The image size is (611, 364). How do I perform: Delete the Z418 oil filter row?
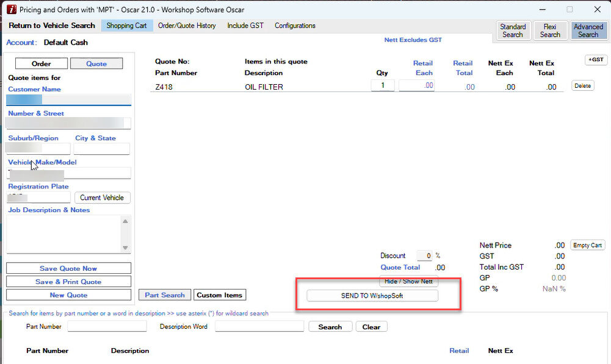coord(582,85)
